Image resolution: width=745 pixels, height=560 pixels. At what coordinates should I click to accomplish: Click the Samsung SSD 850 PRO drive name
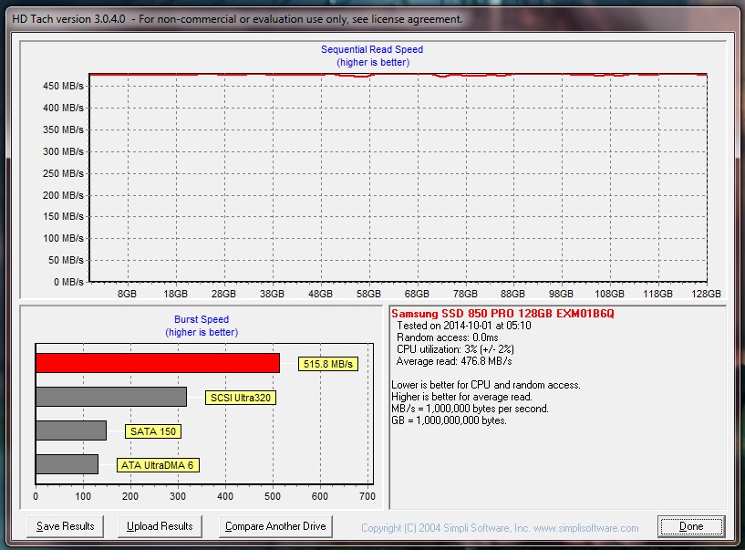tap(502, 314)
